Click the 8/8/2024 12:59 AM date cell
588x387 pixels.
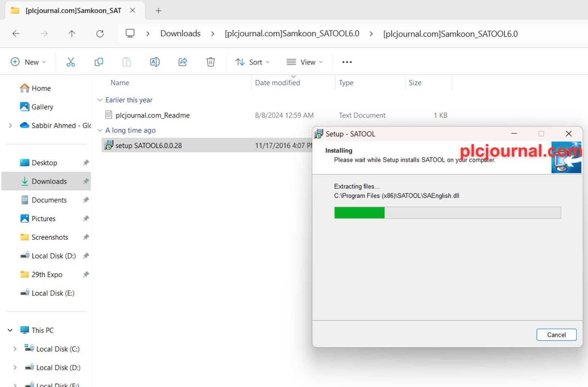coord(284,115)
